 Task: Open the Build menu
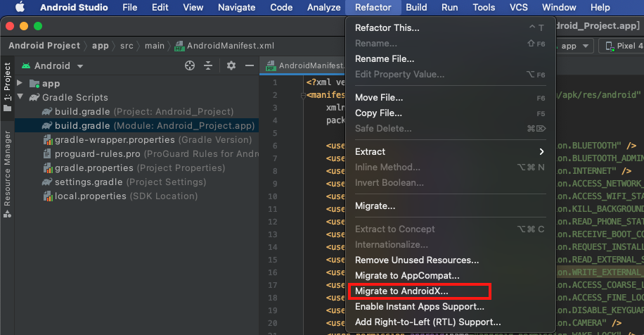416,8
